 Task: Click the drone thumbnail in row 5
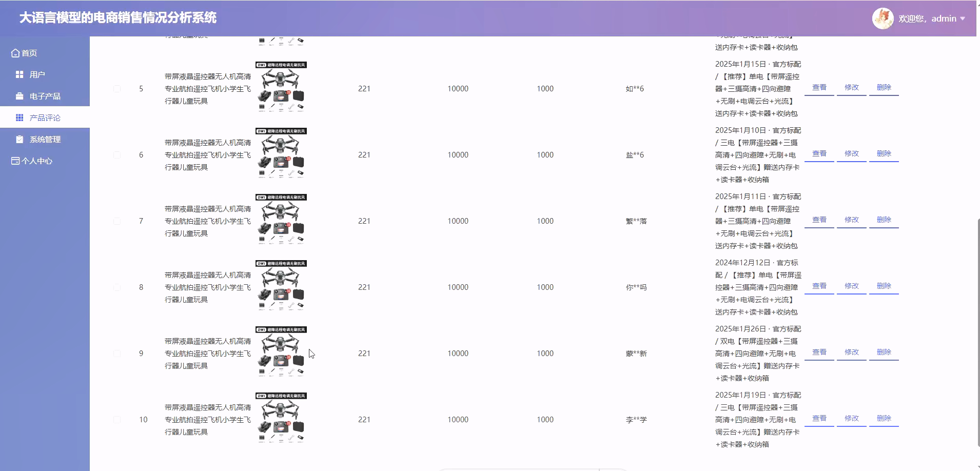pyautogui.click(x=281, y=87)
